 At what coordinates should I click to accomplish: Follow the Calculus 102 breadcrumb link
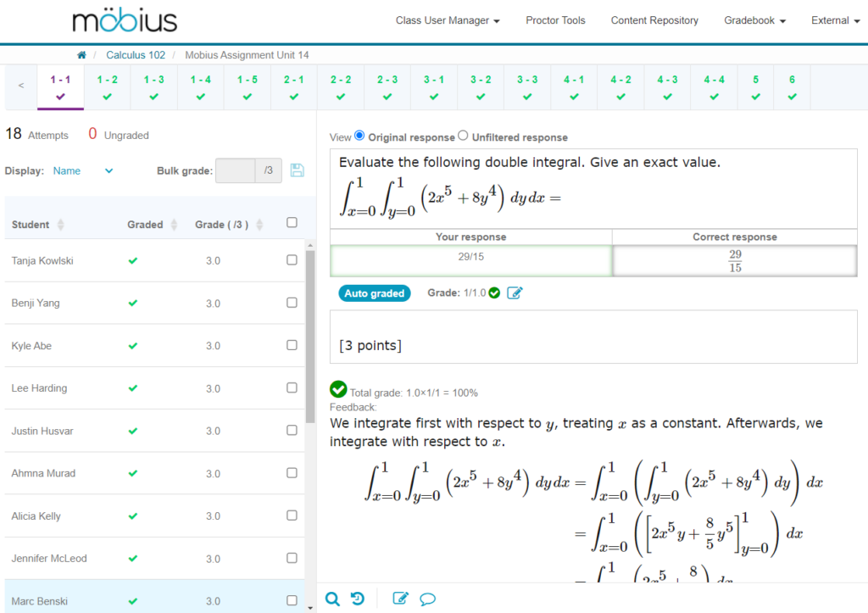click(x=136, y=55)
